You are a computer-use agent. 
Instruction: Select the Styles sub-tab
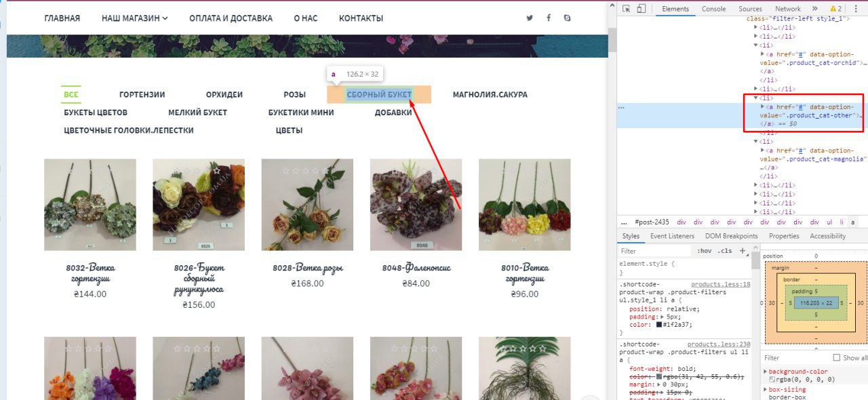tap(631, 236)
